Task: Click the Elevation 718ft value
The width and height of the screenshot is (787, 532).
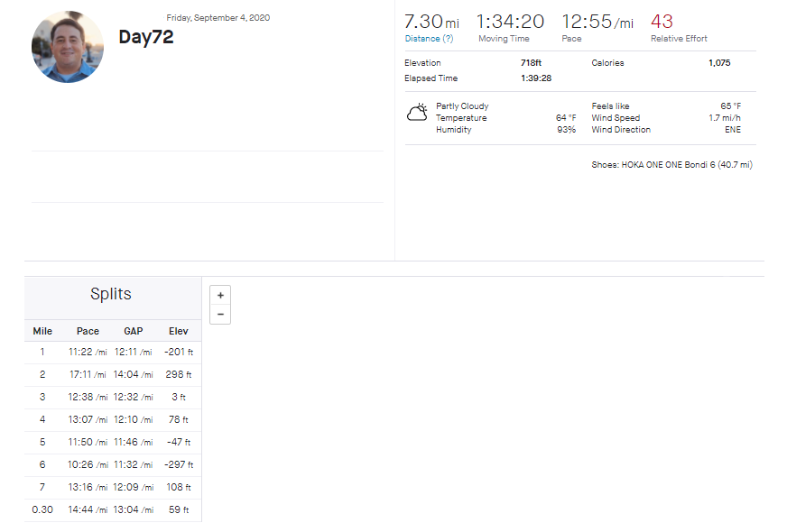Action: (x=531, y=63)
